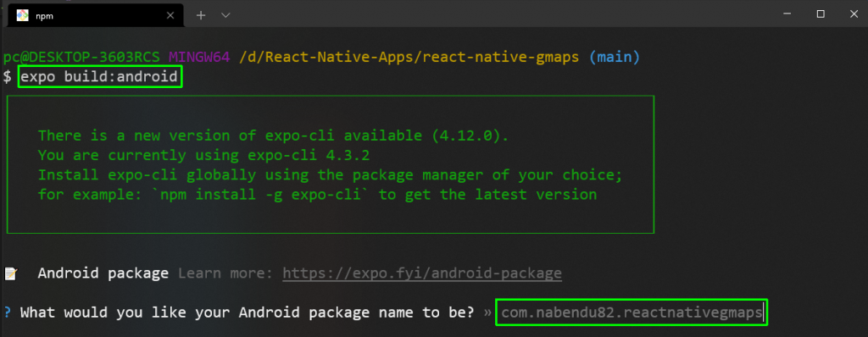Click the '(main)' branch name text

[614, 57]
